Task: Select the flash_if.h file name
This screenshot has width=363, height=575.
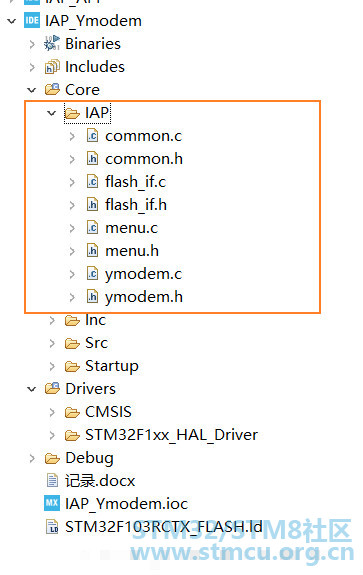Action: pos(136,204)
